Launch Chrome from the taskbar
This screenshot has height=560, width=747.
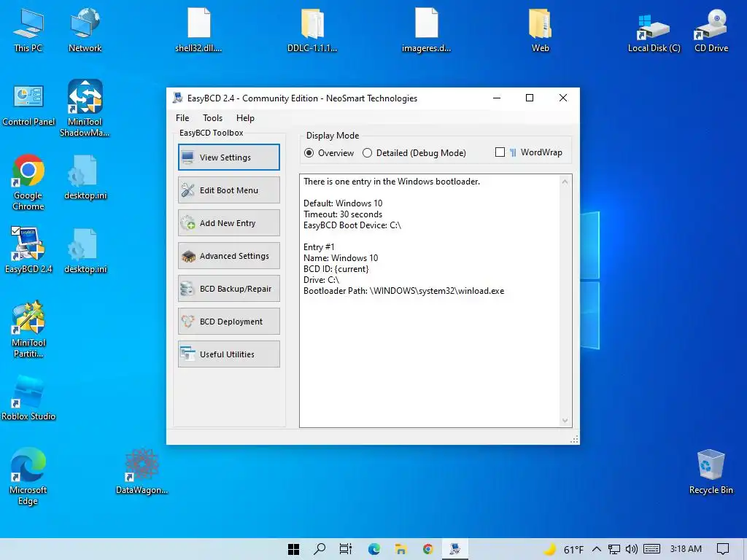[x=427, y=549]
